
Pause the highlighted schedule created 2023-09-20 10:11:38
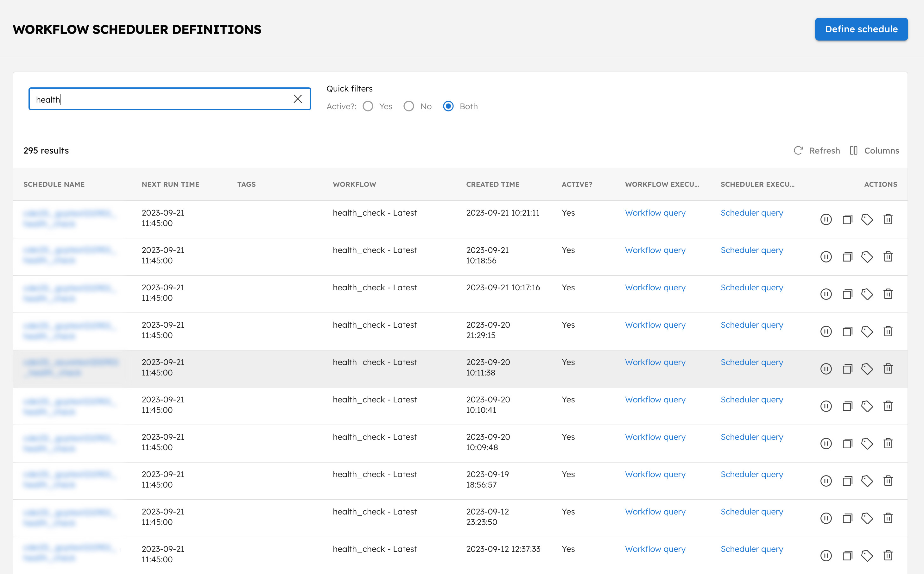[826, 369]
